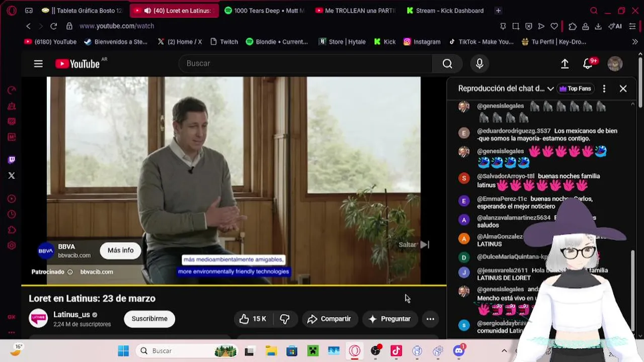This screenshot has width=644, height=362.
Task: Open the Store | Hytale bookmark
Action: (342, 42)
